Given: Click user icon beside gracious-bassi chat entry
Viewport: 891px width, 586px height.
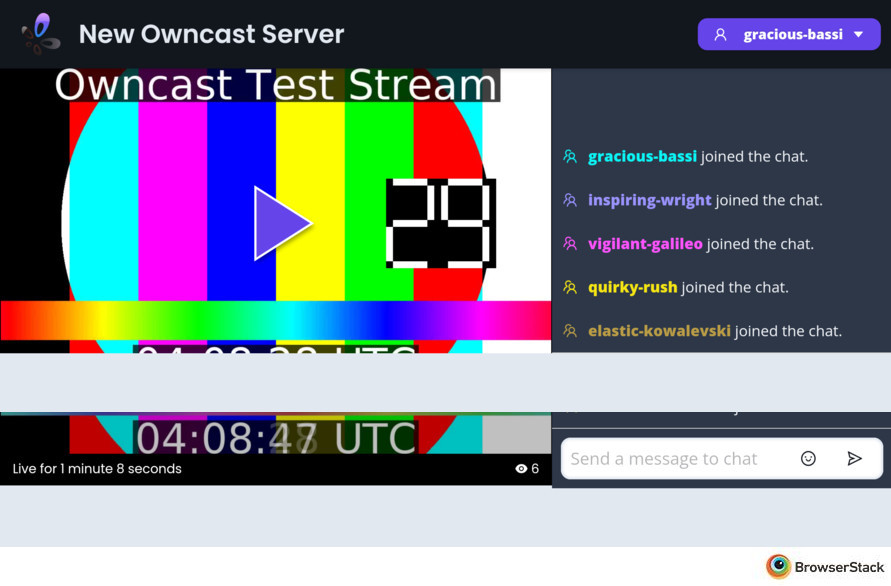Looking at the screenshot, I should pos(570,157).
